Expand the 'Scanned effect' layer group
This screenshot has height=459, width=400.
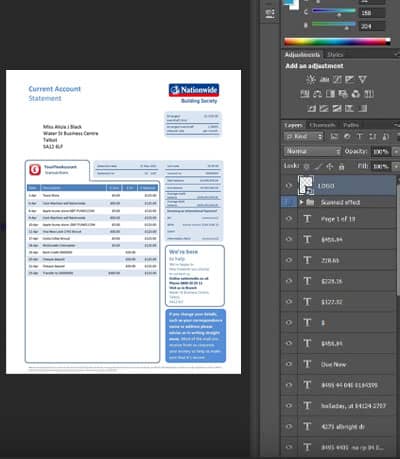[x=301, y=202]
